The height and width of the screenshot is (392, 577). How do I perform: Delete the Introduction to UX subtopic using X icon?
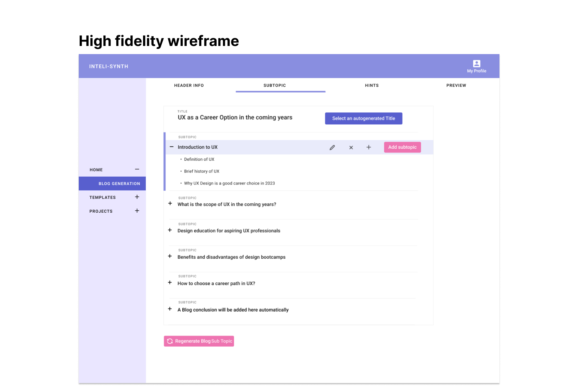point(351,147)
